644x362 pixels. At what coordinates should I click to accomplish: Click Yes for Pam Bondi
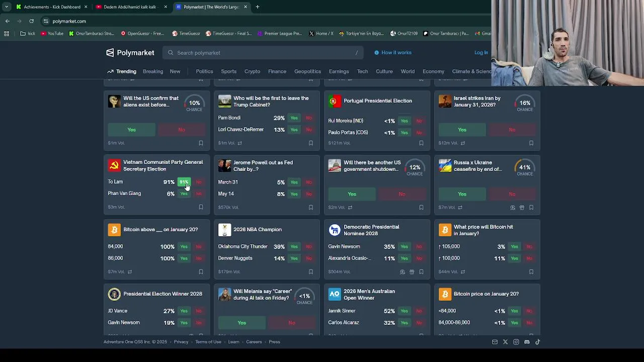coord(294,118)
